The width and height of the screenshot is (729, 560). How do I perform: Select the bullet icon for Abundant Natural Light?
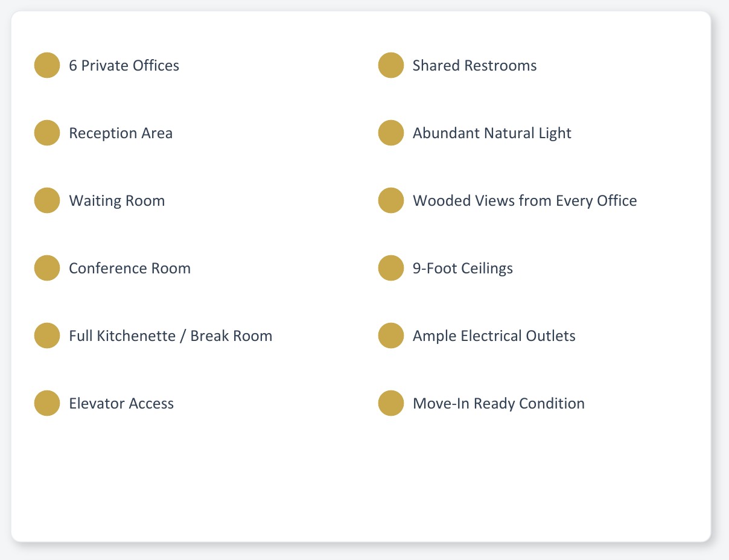(391, 133)
